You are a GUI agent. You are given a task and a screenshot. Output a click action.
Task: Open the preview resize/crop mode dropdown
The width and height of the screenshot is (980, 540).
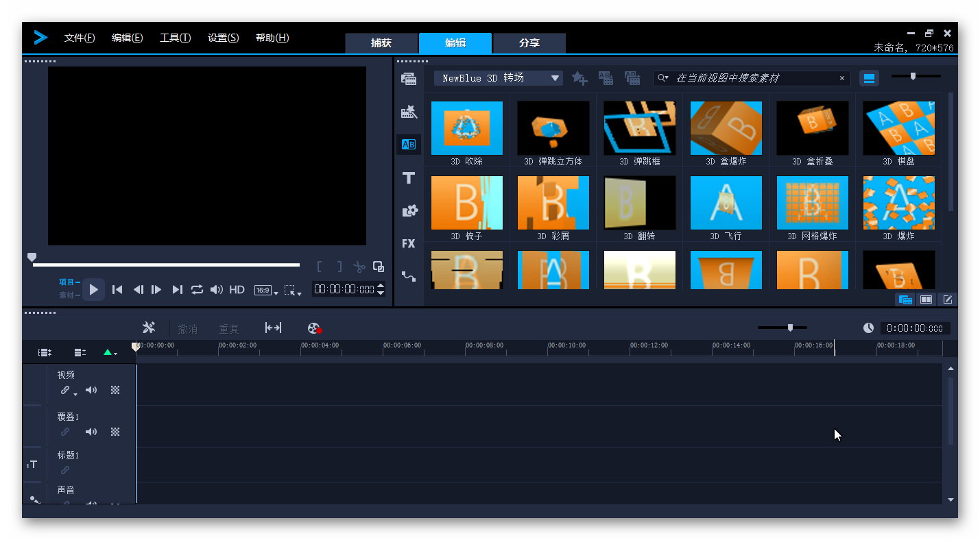click(294, 291)
